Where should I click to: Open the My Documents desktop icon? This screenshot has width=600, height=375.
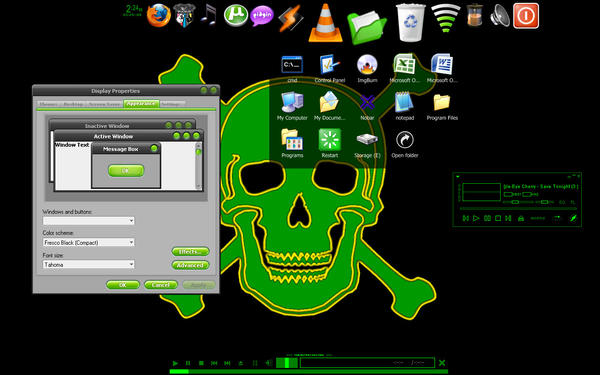(329, 106)
